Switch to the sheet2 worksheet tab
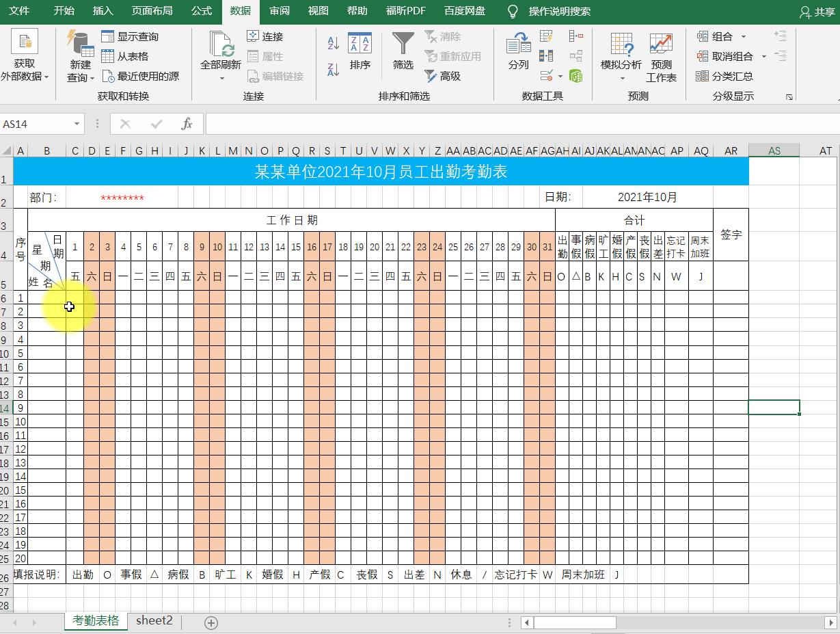The width and height of the screenshot is (840, 634). (x=154, y=620)
